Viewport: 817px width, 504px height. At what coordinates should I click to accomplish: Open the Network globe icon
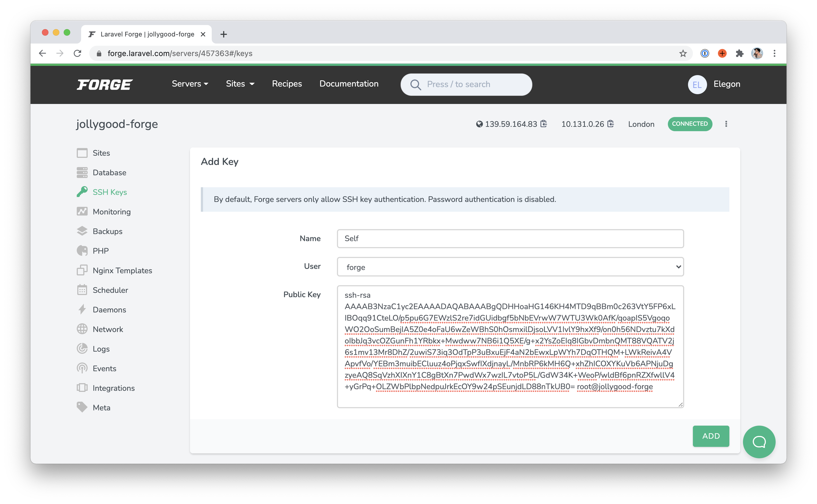(x=82, y=329)
